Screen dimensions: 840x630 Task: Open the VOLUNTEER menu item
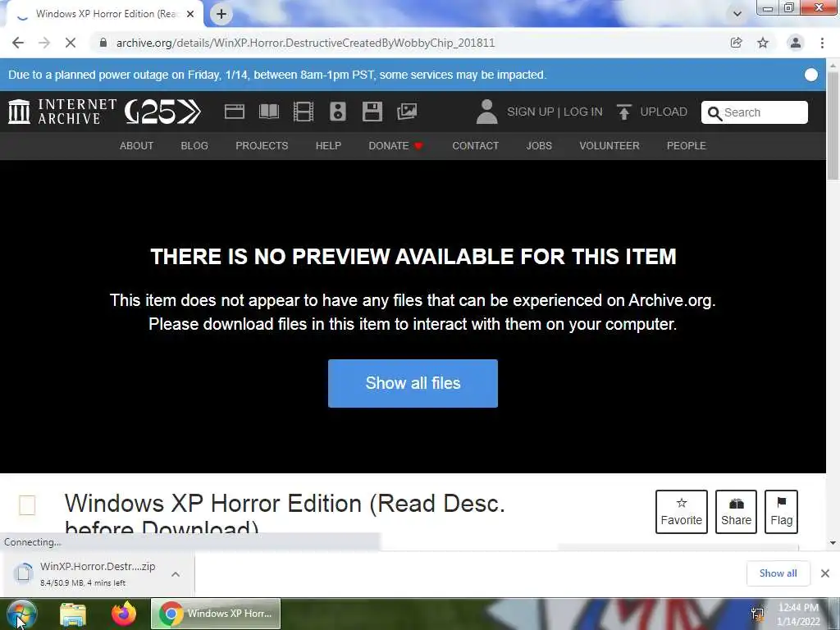pos(609,146)
